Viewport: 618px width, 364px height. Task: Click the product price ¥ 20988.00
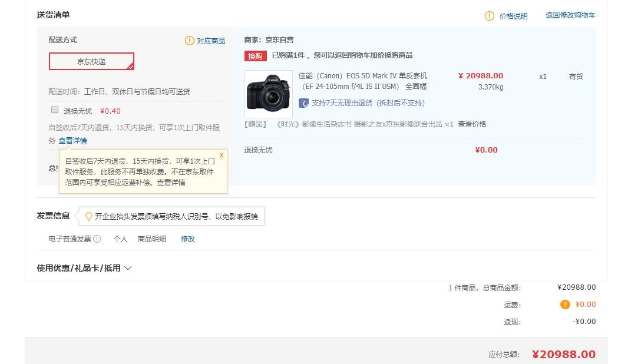481,75
